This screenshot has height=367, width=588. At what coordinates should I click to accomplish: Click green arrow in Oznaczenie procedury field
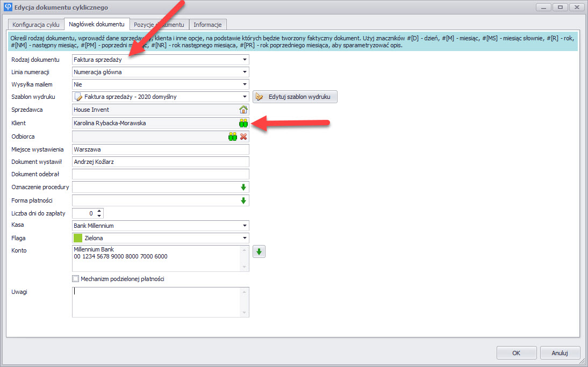(x=243, y=187)
